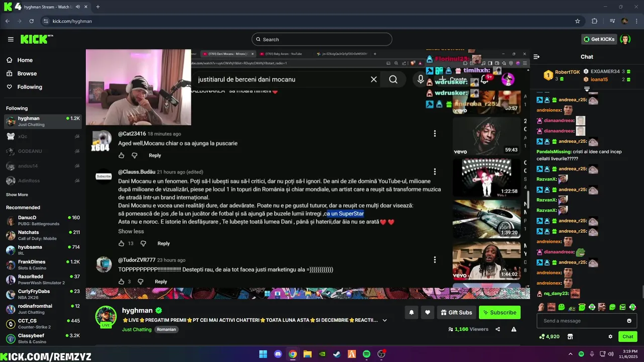Open options for Clauss.Budău comment
Viewport: 644px width, 362px height.
click(x=435, y=172)
